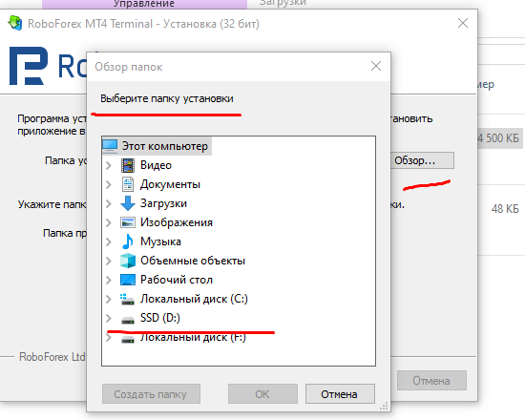Click Отмена in the folder browse dialog

click(x=340, y=394)
